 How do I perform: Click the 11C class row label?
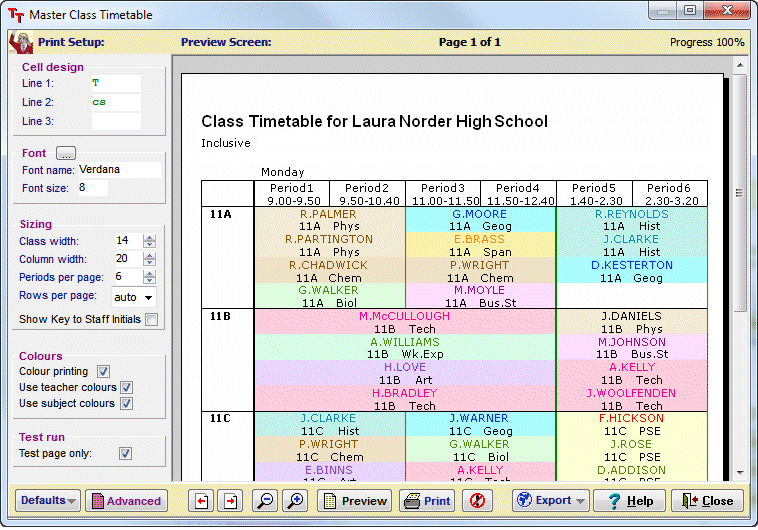click(220, 418)
